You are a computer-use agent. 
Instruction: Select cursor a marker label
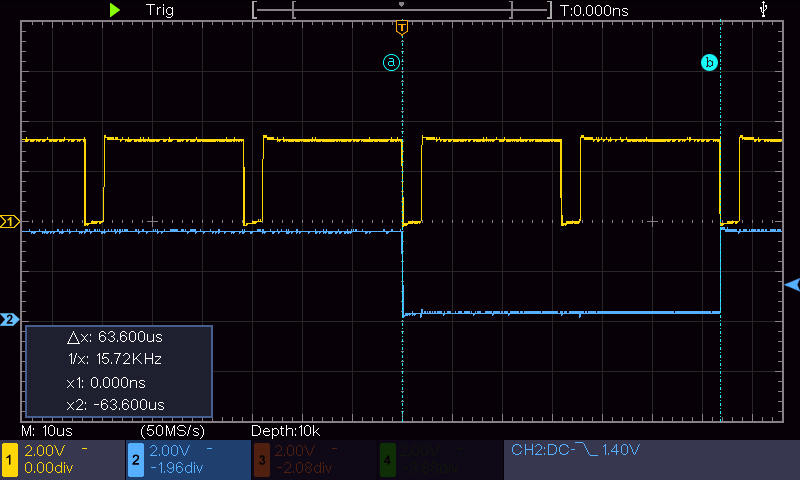[392, 62]
